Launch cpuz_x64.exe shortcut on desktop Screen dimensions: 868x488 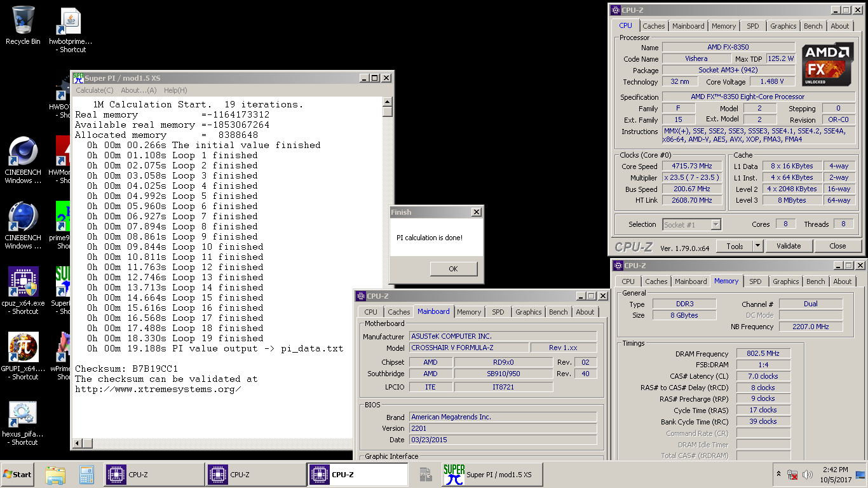(25, 291)
